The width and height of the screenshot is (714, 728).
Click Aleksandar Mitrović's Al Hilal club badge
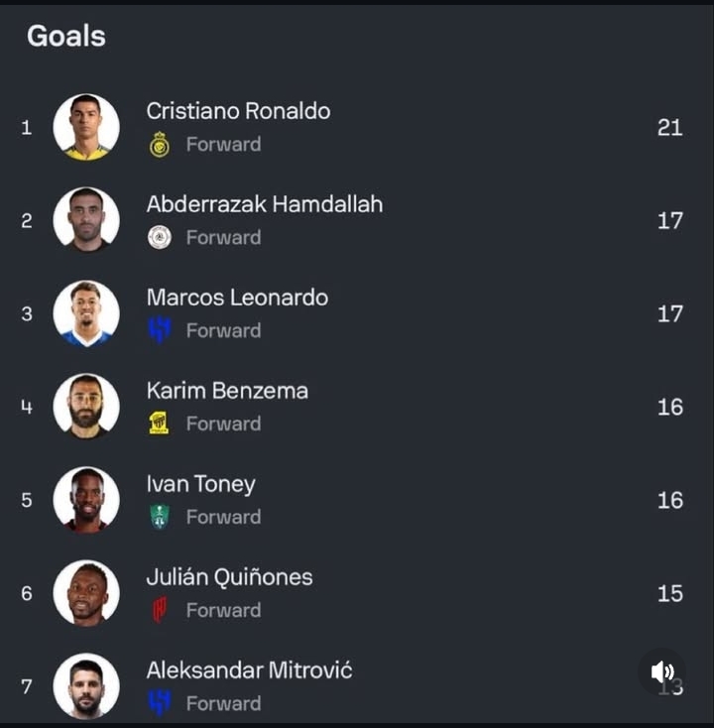click(159, 703)
